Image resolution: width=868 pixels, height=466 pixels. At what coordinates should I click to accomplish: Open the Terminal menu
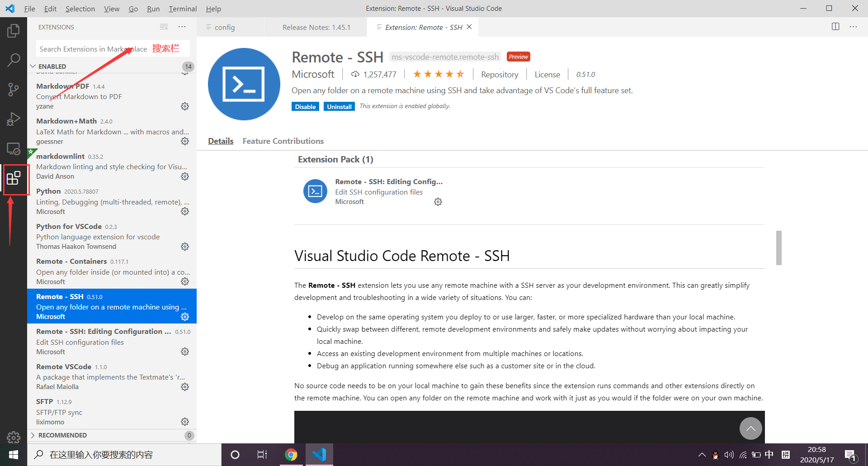coord(183,9)
